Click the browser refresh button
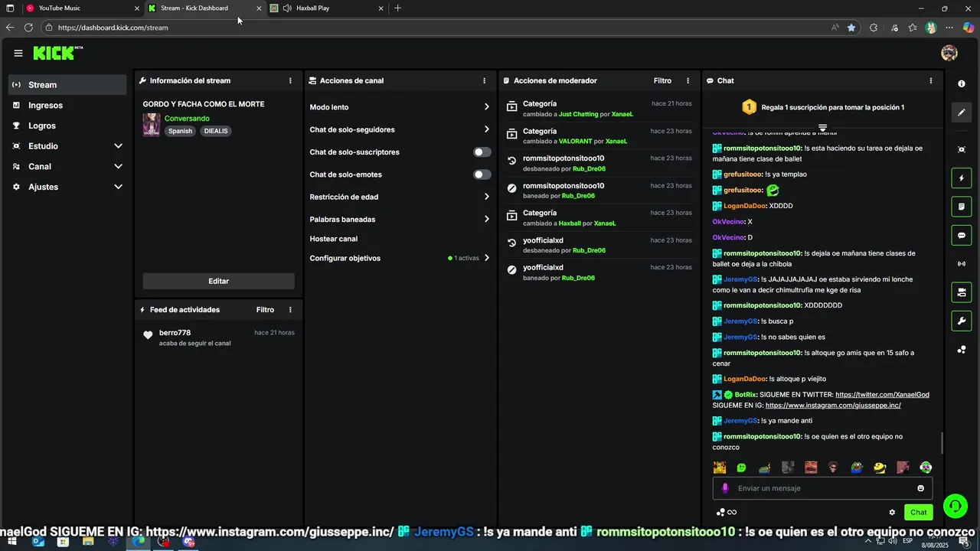This screenshot has height=551, width=980. pos(28,28)
